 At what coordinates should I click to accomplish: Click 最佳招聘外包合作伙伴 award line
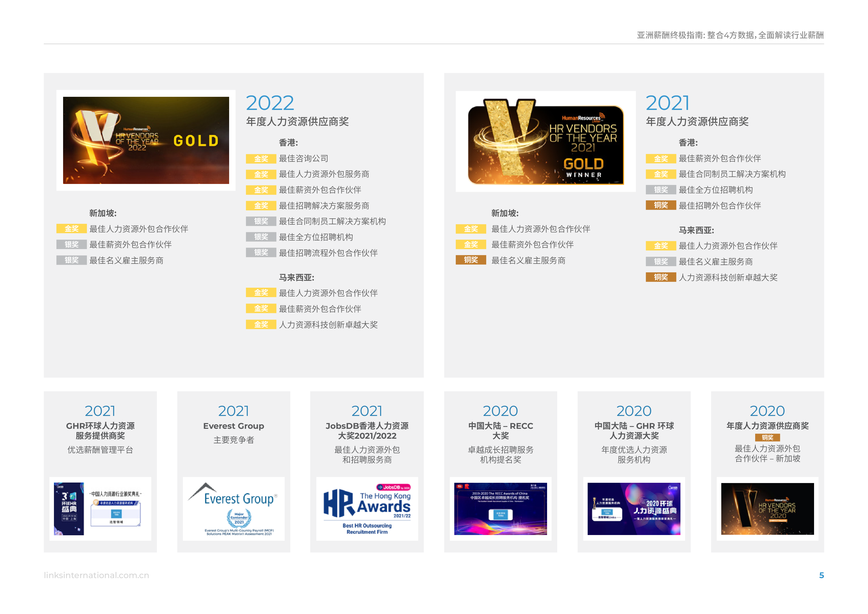click(x=720, y=206)
